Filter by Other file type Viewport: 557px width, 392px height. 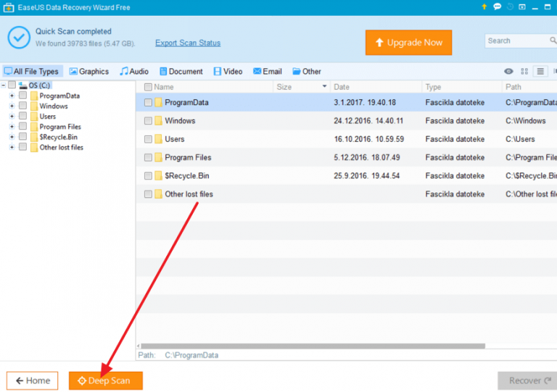tap(307, 71)
